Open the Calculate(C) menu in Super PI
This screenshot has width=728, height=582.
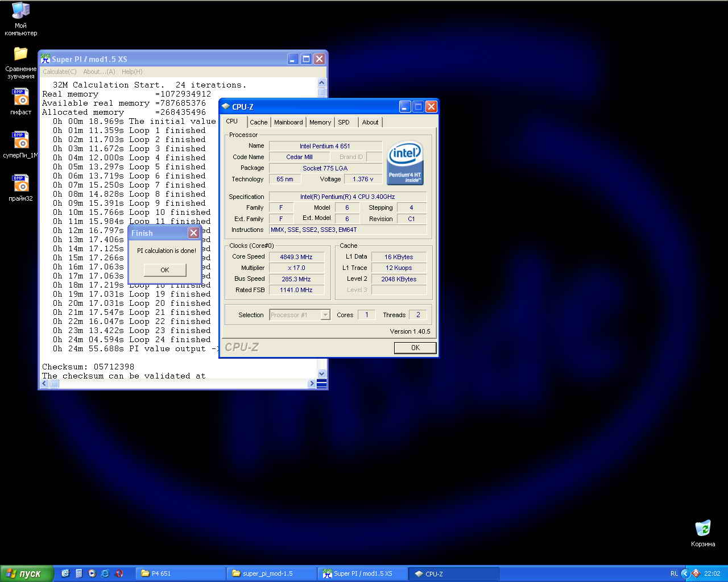(x=60, y=72)
